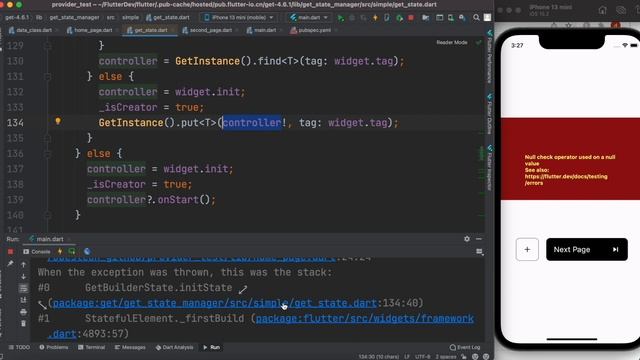The height and width of the screenshot is (360, 640).
Task: Minimize the Run tool window
Action: point(479,239)
